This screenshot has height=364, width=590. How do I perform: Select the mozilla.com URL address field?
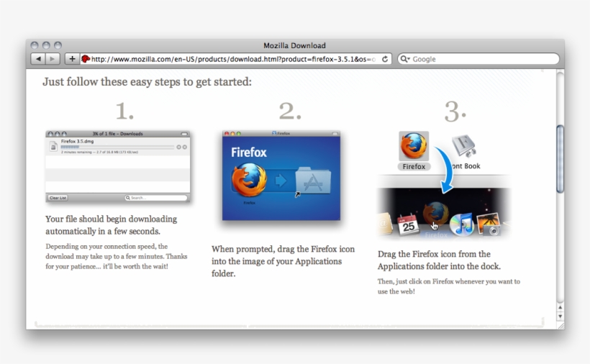[x=232, y=59]
